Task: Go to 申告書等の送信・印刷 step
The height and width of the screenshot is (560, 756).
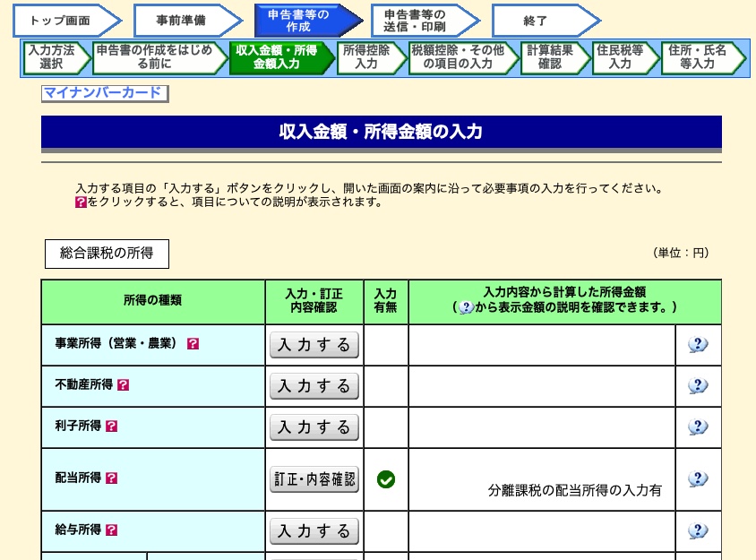Action: 425,21
